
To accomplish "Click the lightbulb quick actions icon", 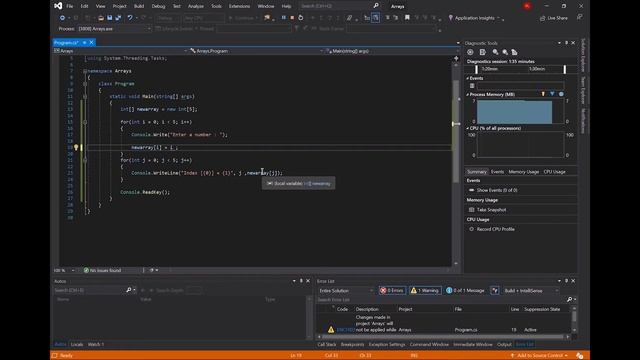I will [x=76, y=147].
